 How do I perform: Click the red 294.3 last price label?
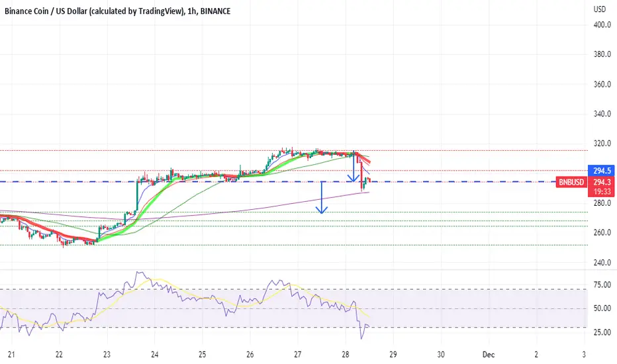(x=602, y=182)
